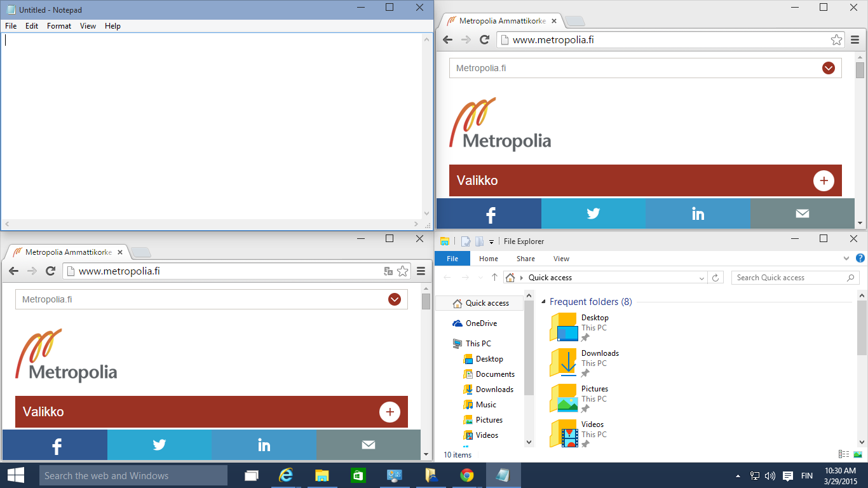
Task: Click email share icon in top-right Chrome
Action: [803, 213]
